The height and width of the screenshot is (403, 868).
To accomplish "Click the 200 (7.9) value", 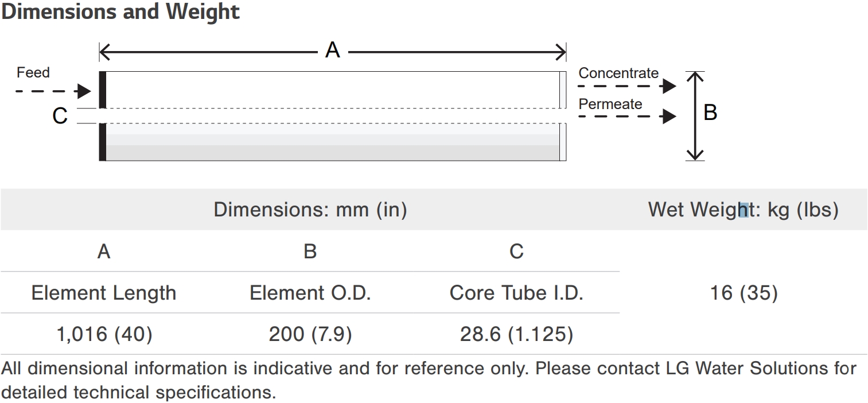I will [x=310, y=334].
